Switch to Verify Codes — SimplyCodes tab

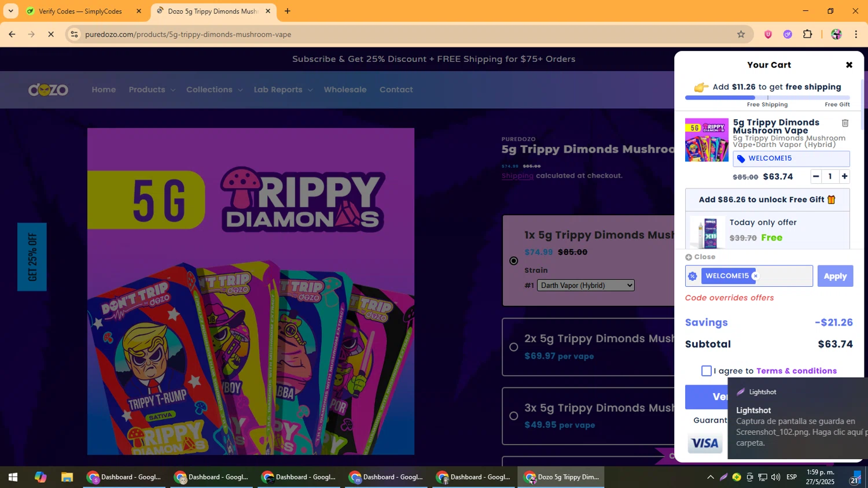click(x=81, y=11)
